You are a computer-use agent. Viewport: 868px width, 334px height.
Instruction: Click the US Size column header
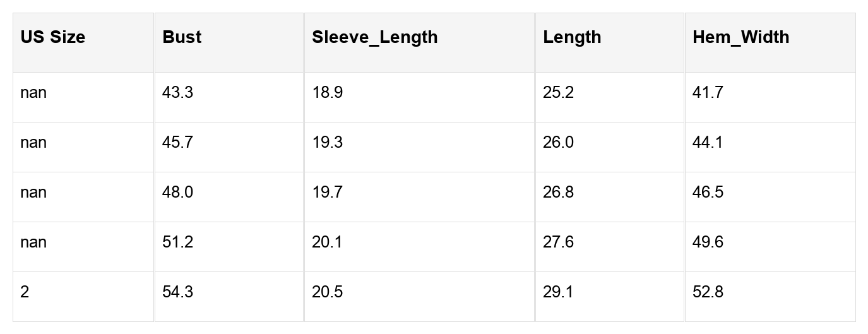[x=53, y=37]
